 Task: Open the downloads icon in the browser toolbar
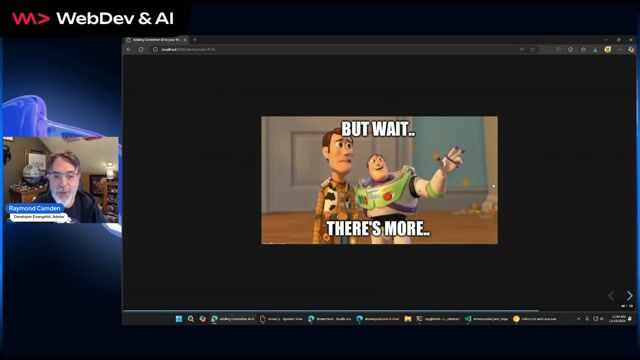tap(595, 49)
